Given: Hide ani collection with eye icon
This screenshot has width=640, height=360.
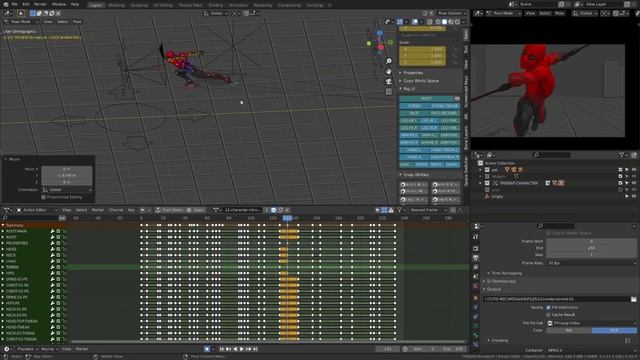Looking at the screenshot, I should click(634, 170).
